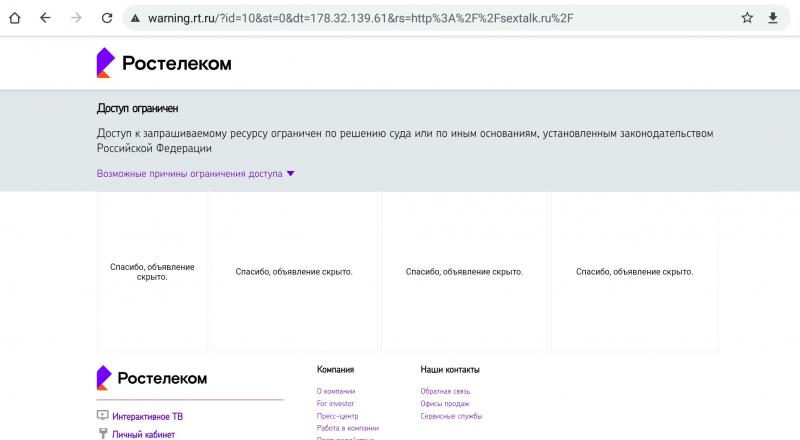Click the browser forward arrow
Image resolution: width=800 pixels, height=440 pixels.
pos(76,18)
